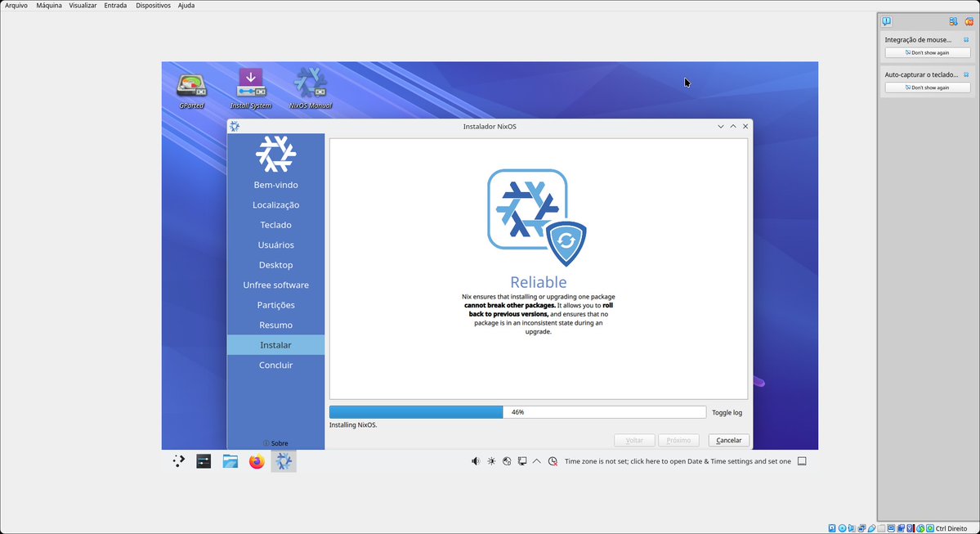
Task: Open System Settings from the taskbar
Action: [x=204, y=461]
